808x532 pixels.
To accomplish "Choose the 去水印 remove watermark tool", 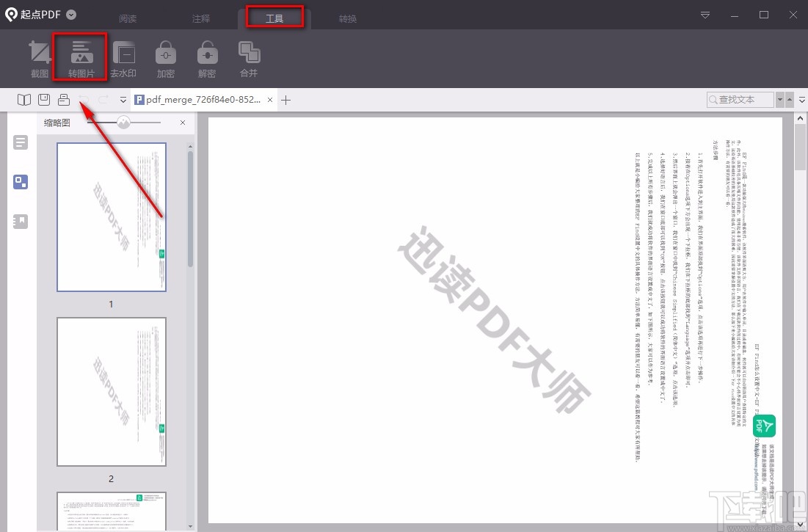I will tap(123, 59).
